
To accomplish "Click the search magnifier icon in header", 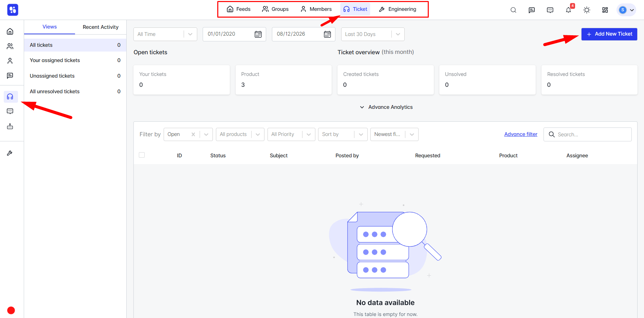I will click(x=513, y=10).
